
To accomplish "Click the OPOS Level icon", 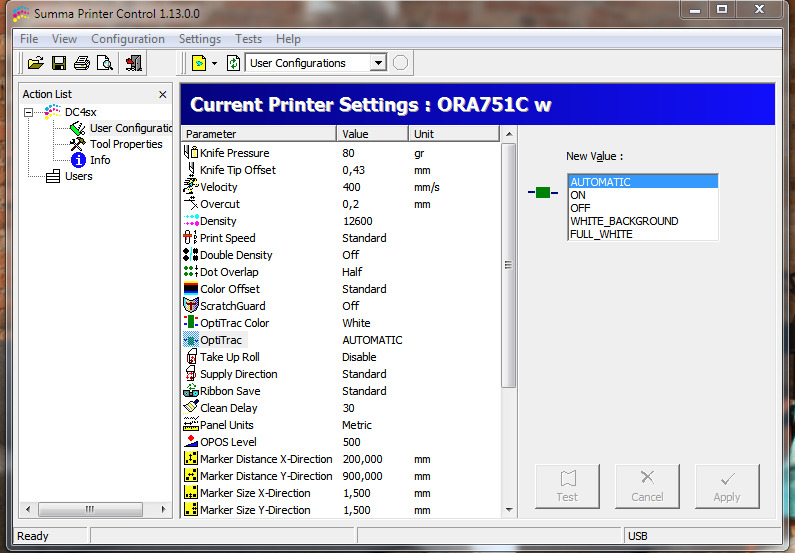I will [191, 441].
